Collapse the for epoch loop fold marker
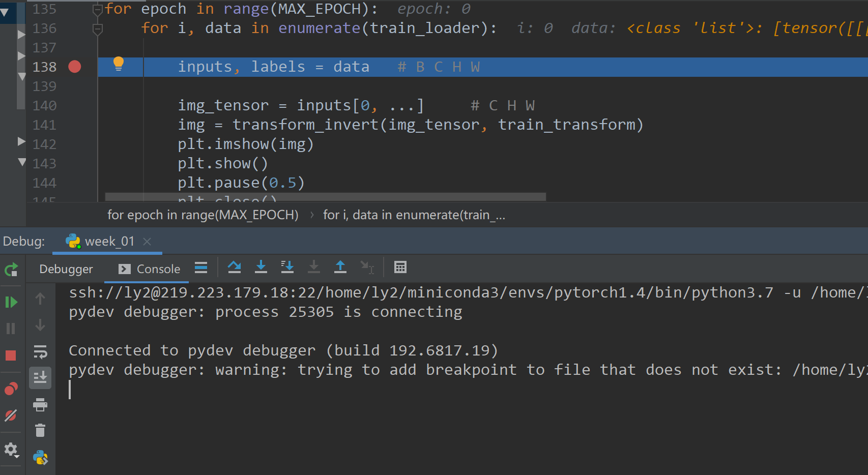 [98, 9]
